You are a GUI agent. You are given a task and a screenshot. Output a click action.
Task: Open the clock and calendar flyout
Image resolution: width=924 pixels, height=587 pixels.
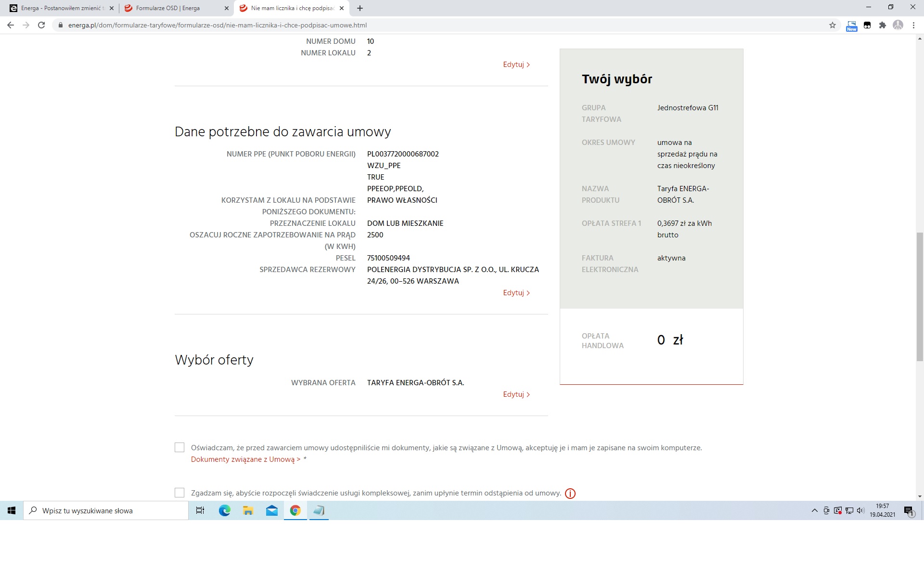coord(882,510)
